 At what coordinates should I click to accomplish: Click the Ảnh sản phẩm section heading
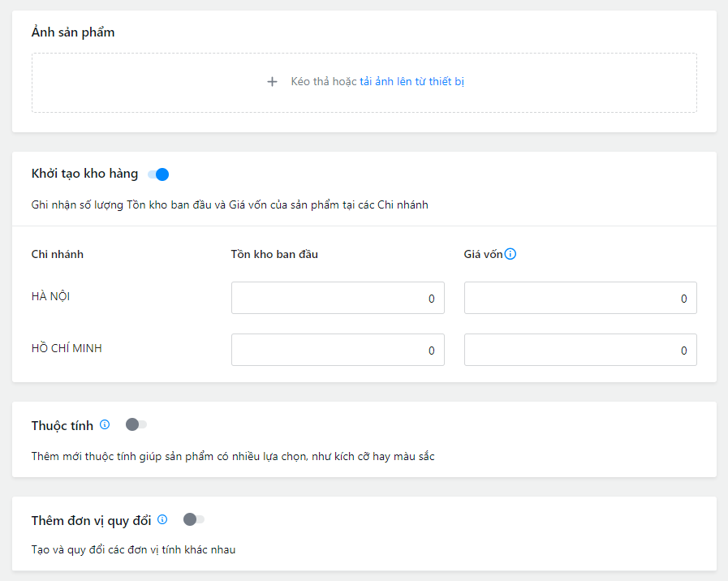(x=73, y=32)
